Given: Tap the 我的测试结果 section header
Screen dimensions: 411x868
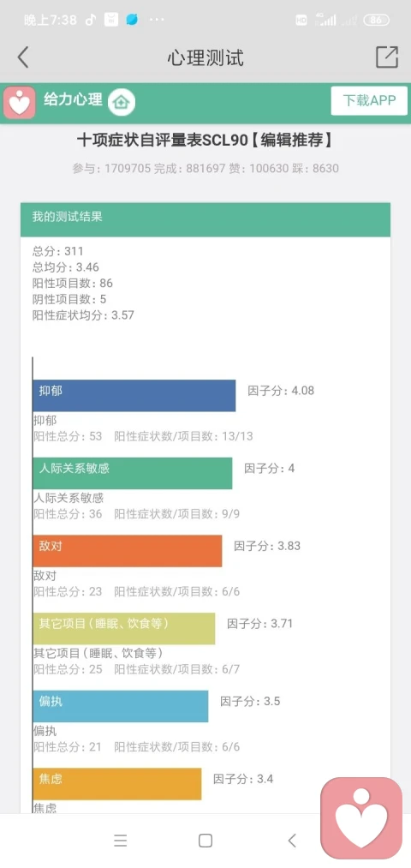Looking at the screenshot, I should click(205, 219).
